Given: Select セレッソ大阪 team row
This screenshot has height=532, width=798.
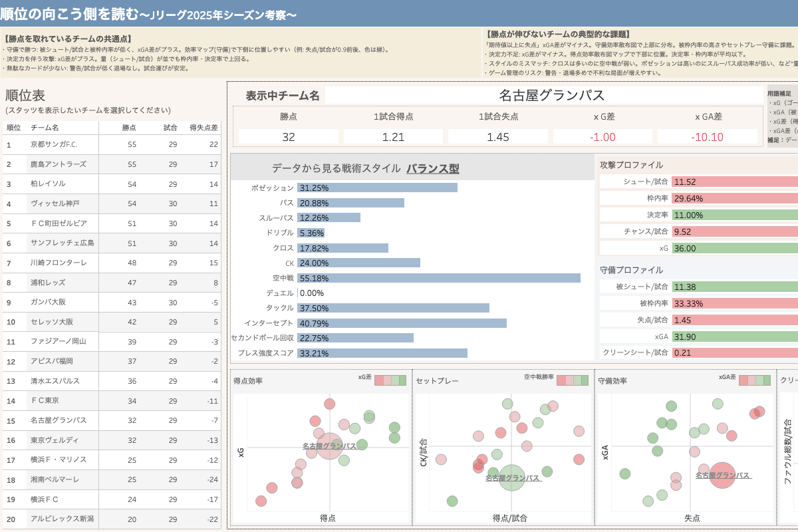Looking at the screenshot, I should point(112,322).
